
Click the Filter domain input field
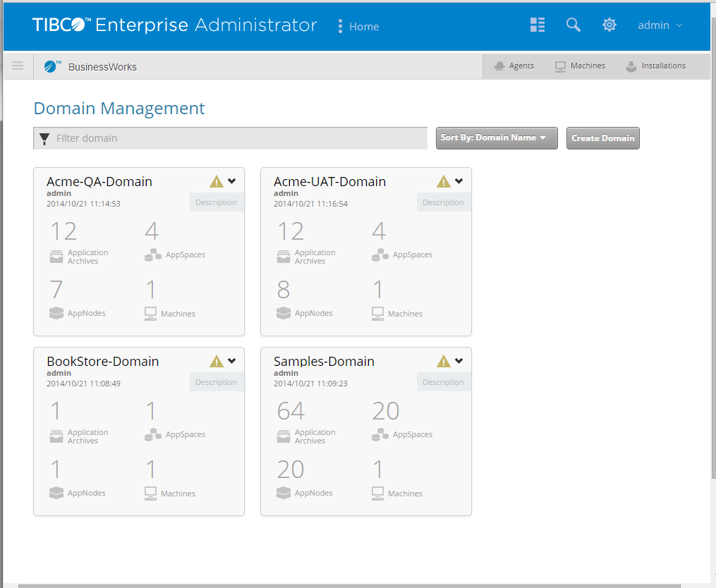(240, 138)
